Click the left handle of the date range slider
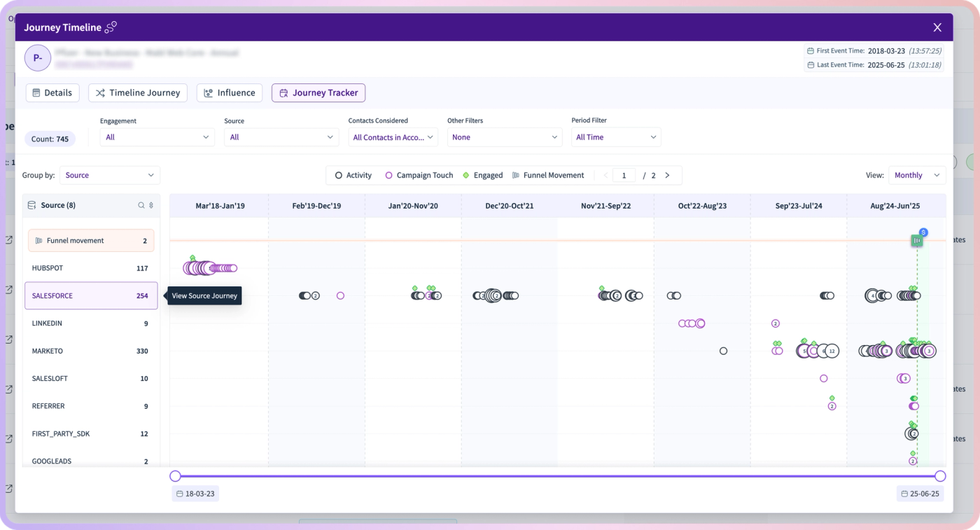The image size is (980, 530). tap(175, 476)
